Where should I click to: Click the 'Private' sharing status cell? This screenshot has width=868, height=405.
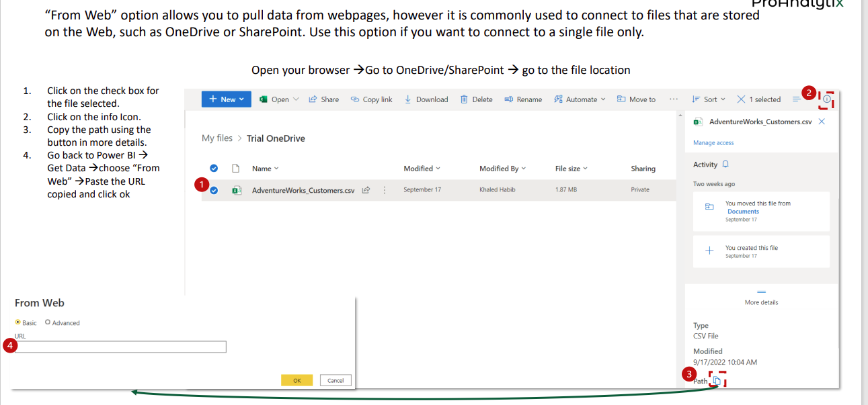tap(640, 190)
